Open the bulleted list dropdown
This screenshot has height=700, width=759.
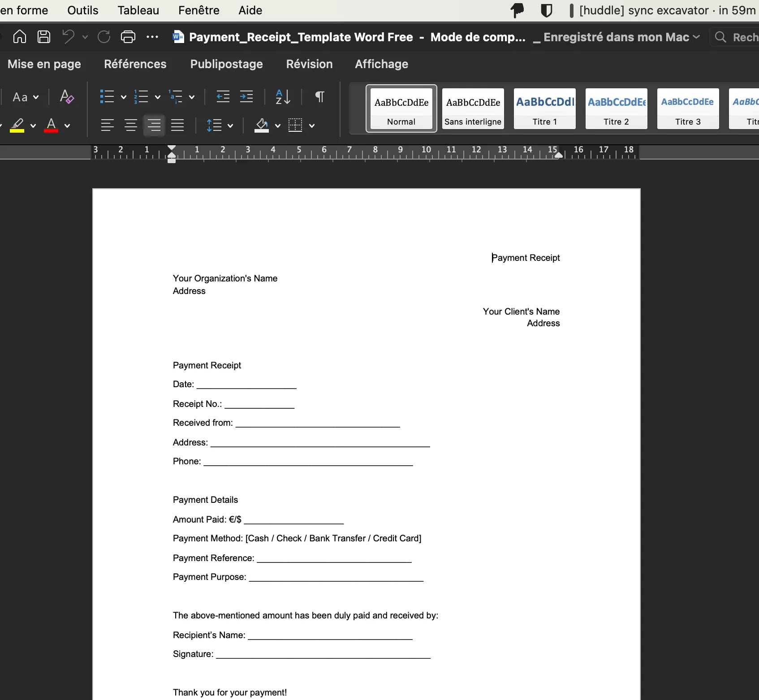123,97
